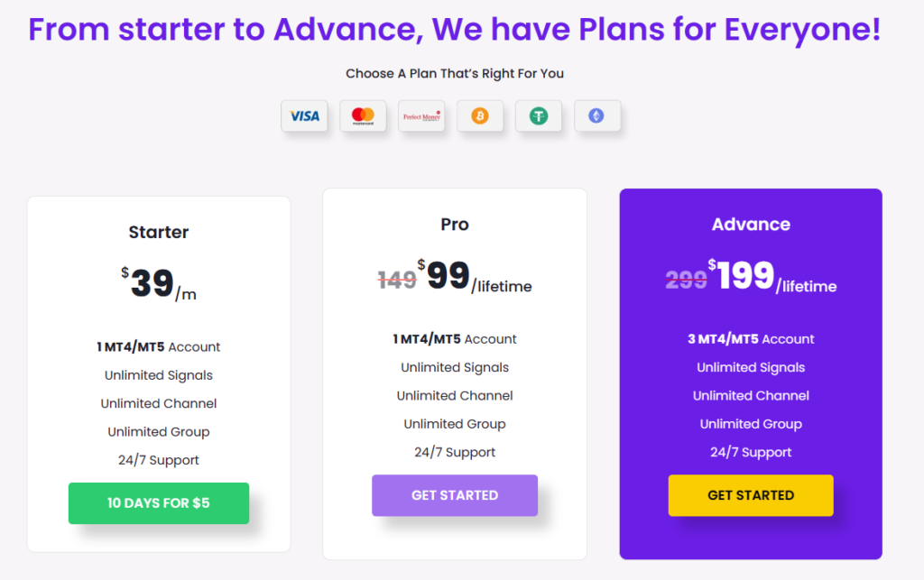Click the $39/m Starter price
Image resolution: width=924 pixels, height=580 pixels.
[159, 284]
